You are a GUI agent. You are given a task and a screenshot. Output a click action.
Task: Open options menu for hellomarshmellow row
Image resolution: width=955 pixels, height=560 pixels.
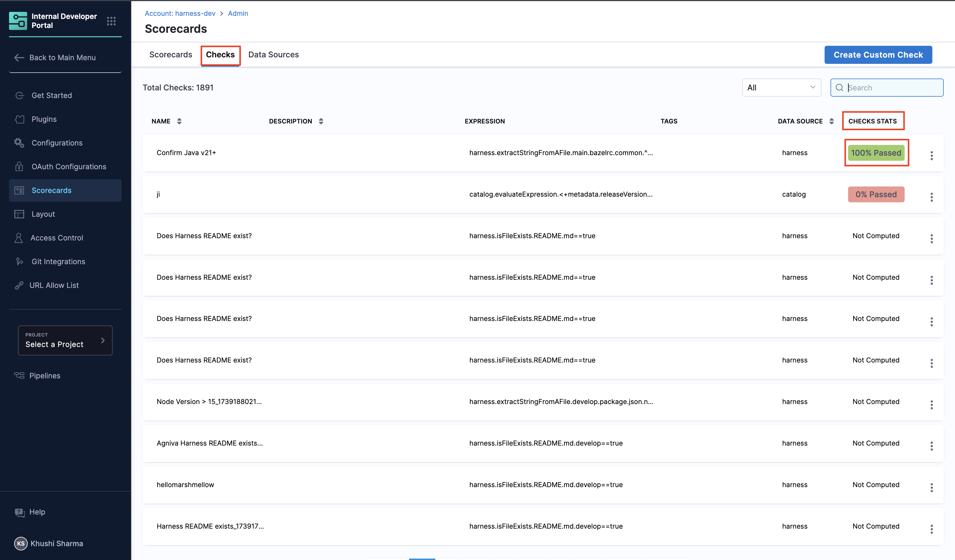[x=931, y=487]
